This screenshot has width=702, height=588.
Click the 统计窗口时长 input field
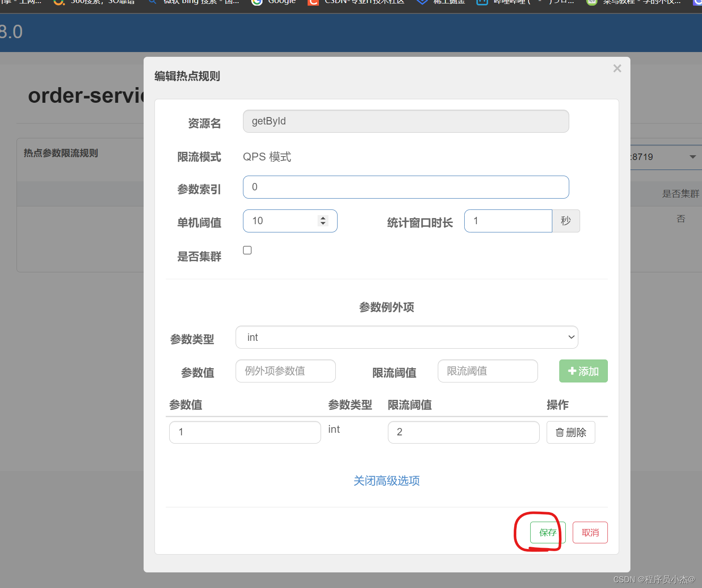pyautogui.click(x=508, y=221)
